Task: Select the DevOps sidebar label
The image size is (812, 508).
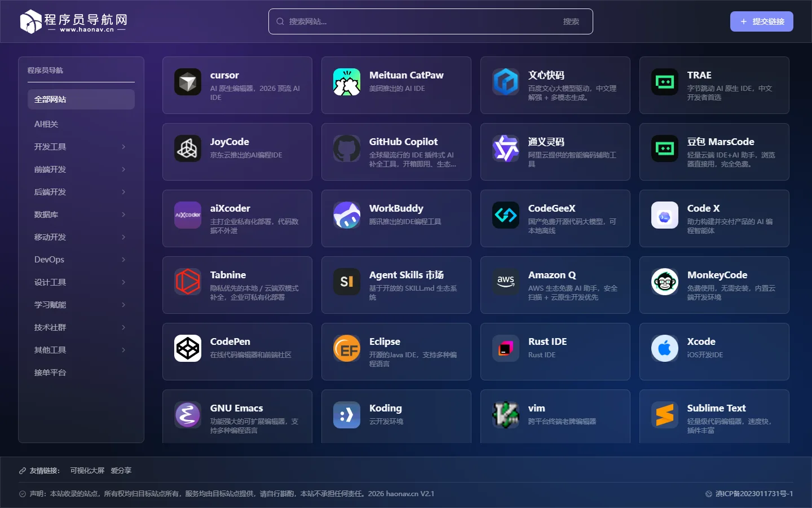Action: [x=49, y=260]
